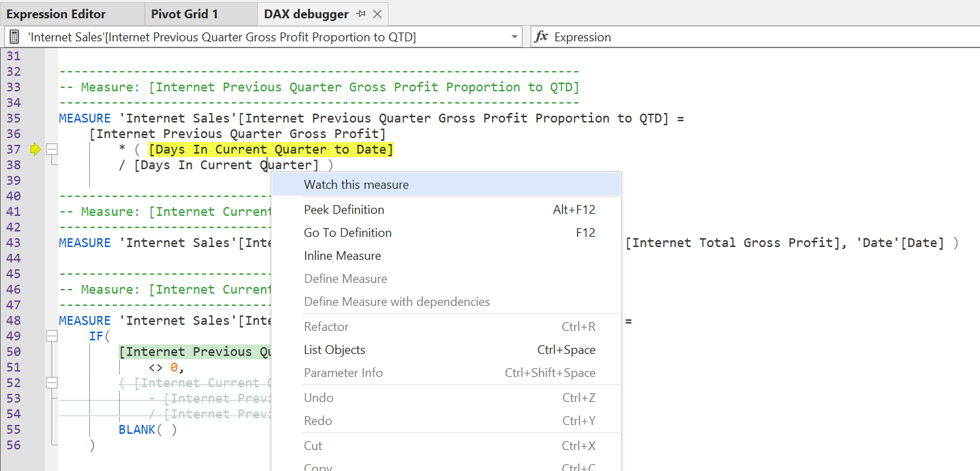Click the Internet Total Gross Profit reference
980x471 pixels.
click(x=732, y=243)
